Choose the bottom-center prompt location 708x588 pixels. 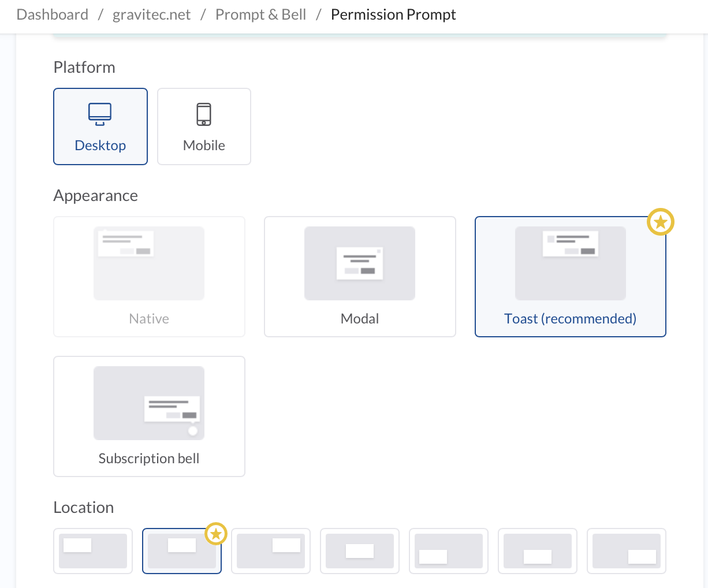tap(538, 551)
